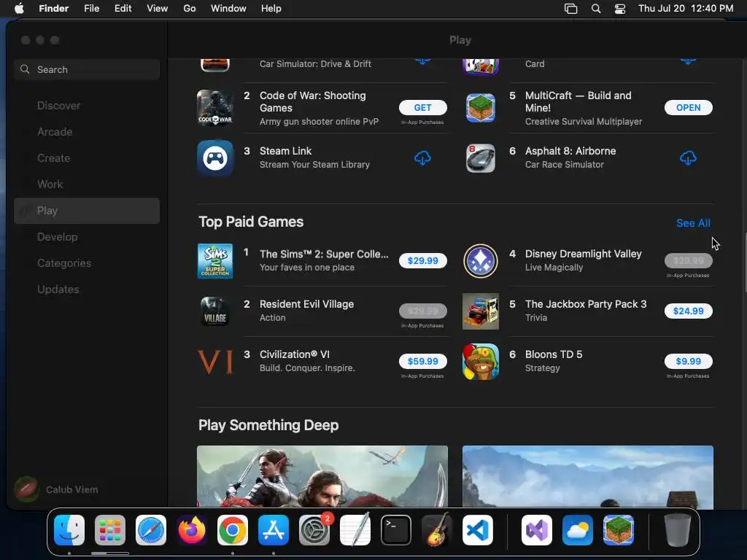Open the Steam Link app icon
The height and width of the screenshot is (560, 747).
point(215,158)
